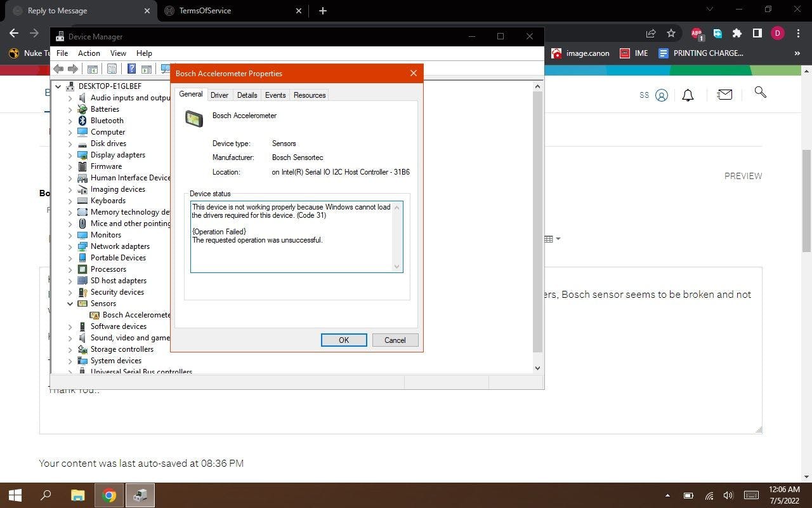This screenshot has width=812, height=508.
Task: Click the Bluetooth icon in device tree
Action: click(82, 121)
